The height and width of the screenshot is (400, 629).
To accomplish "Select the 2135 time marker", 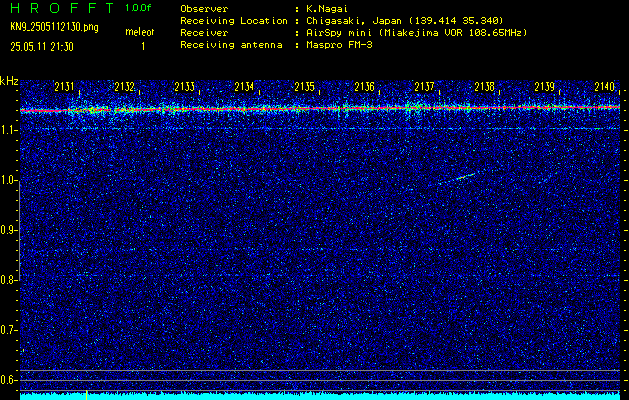I will [304, 87].
